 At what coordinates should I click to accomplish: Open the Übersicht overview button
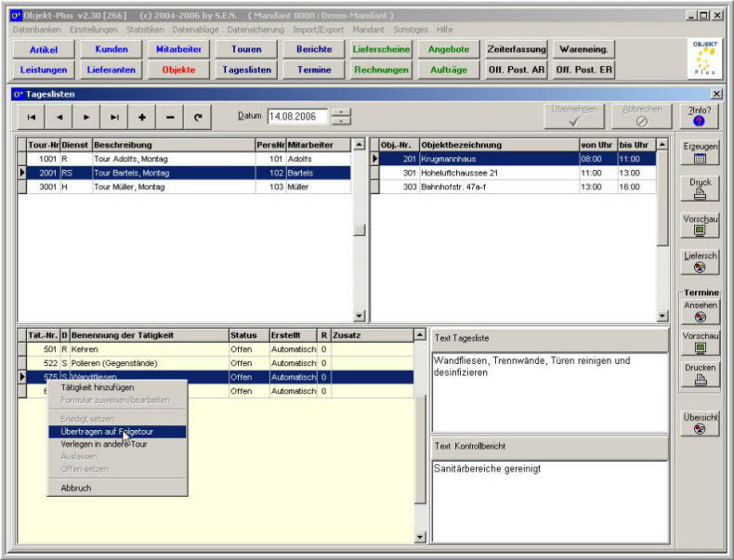pos(700,423)
